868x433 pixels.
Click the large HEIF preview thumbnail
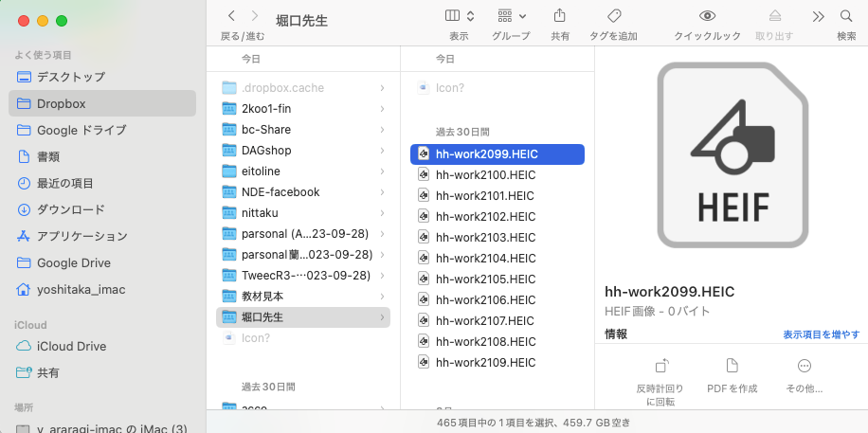click(x=732, y=154)
